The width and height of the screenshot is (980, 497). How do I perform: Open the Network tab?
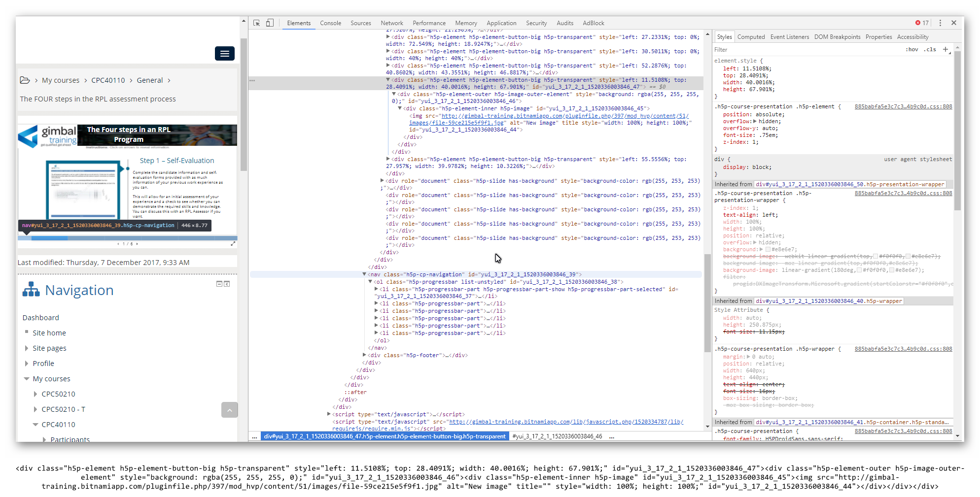(x=392, y=23)
